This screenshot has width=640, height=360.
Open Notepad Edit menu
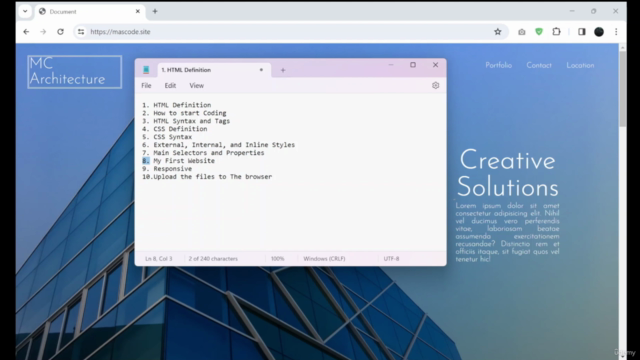[170, 86]
